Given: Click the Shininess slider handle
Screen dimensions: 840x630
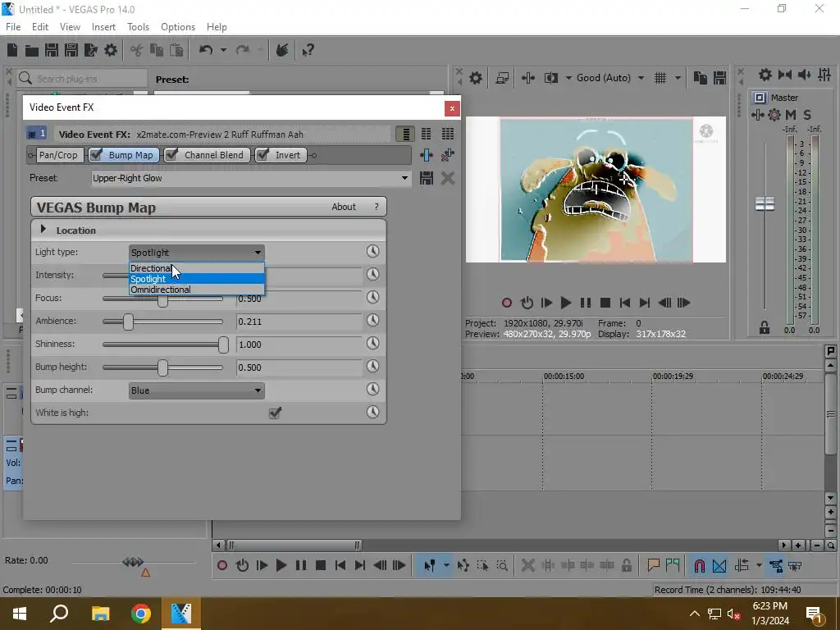Looking at the screenshot, I should pyautogui.click(x=223, y=345).
